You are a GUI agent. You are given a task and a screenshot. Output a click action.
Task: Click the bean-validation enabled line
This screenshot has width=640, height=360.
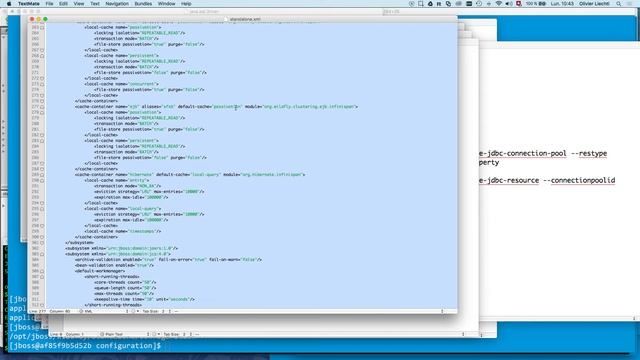114,265
